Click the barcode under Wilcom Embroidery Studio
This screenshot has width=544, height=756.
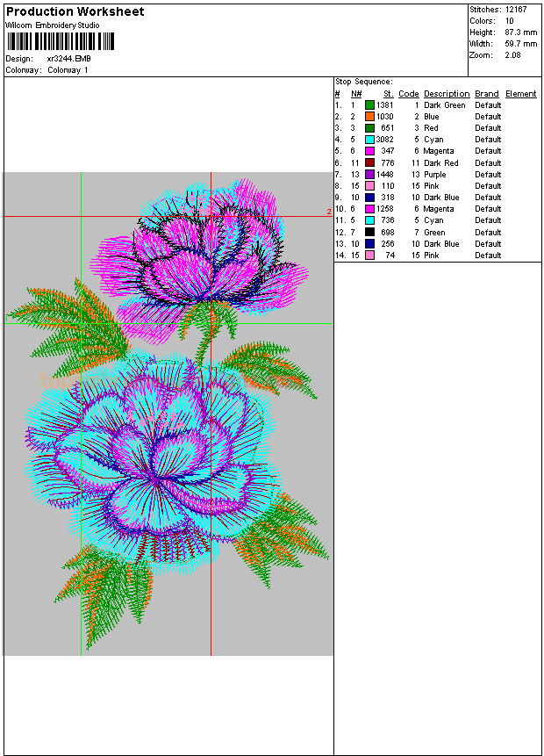61,41
